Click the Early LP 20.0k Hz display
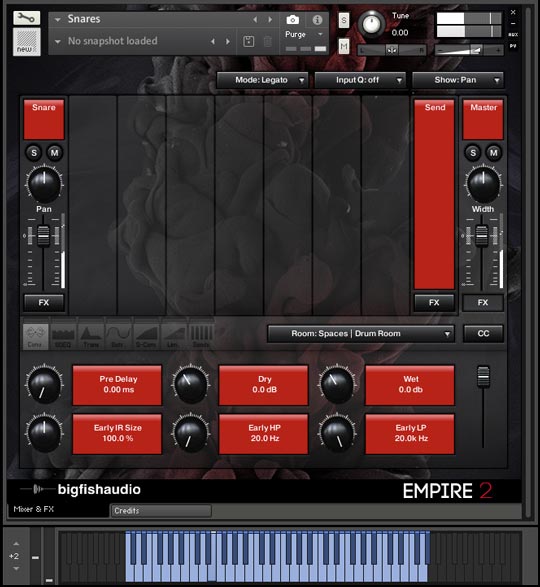The height and width of the screenshot is (587, 540). pyautogui.click(x=410, y=434)
